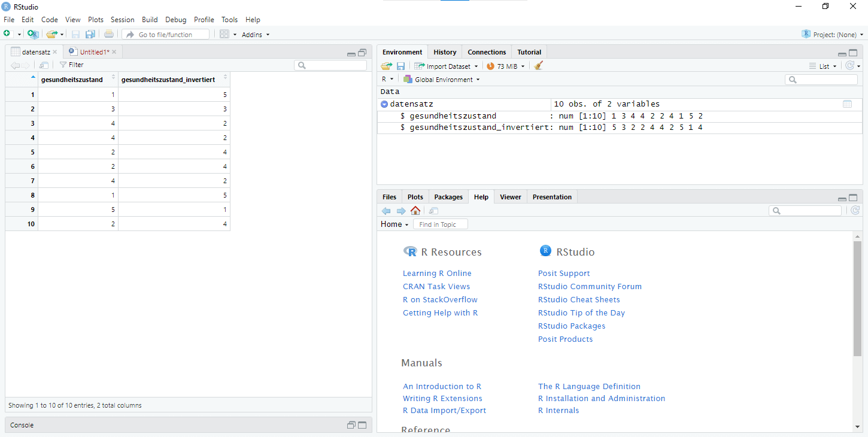Switch to the Tutorial tab
The height and width of the screenshot is (437, 868).
point(529,52)
